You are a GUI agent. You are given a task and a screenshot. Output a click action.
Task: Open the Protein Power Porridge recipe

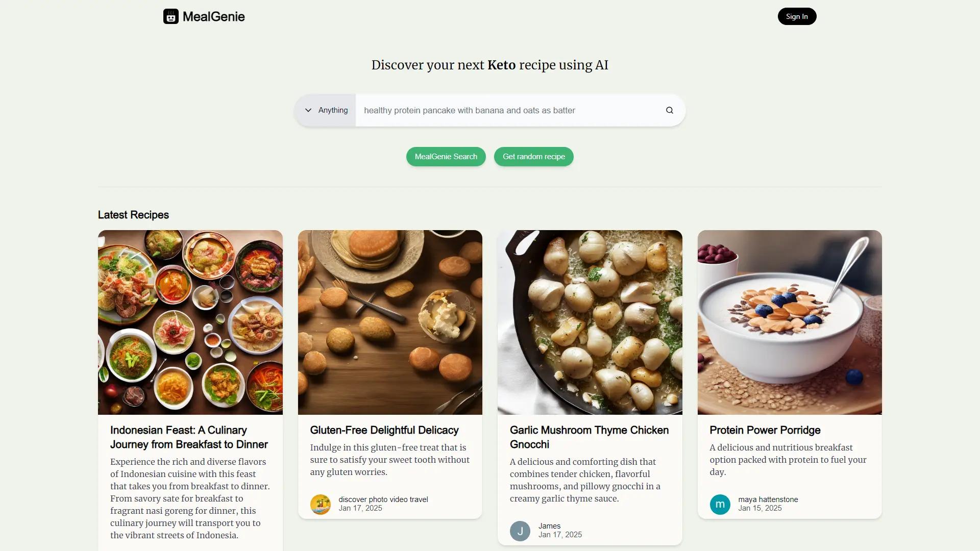point(764,430)
